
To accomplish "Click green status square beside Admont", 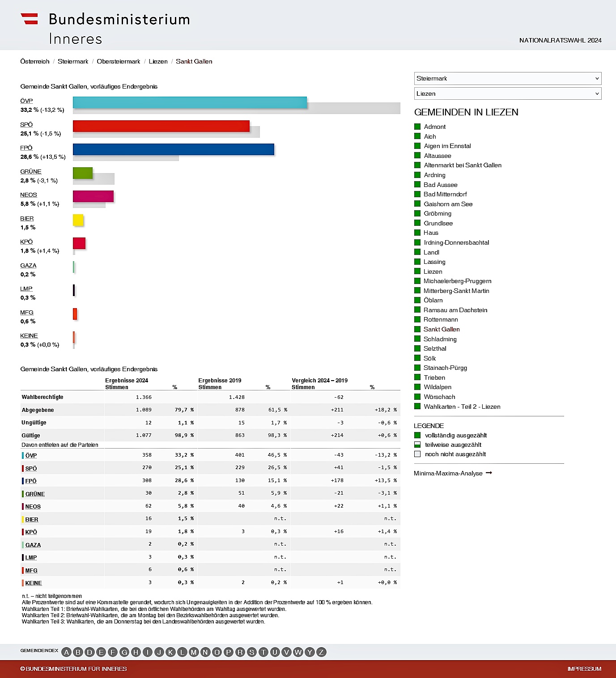I will [417, 127].
